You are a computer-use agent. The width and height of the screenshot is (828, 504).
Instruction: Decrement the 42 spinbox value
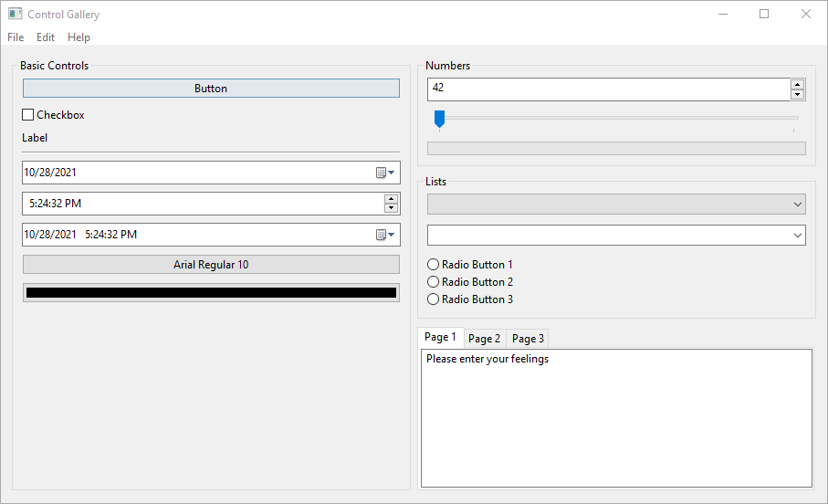[797, 95]
